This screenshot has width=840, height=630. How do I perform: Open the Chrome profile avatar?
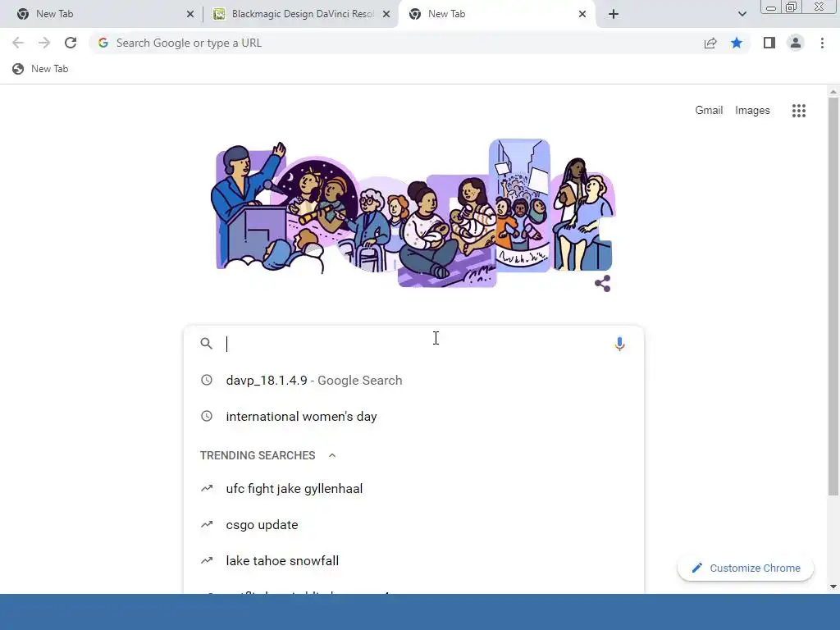click(x=796, y=43)
